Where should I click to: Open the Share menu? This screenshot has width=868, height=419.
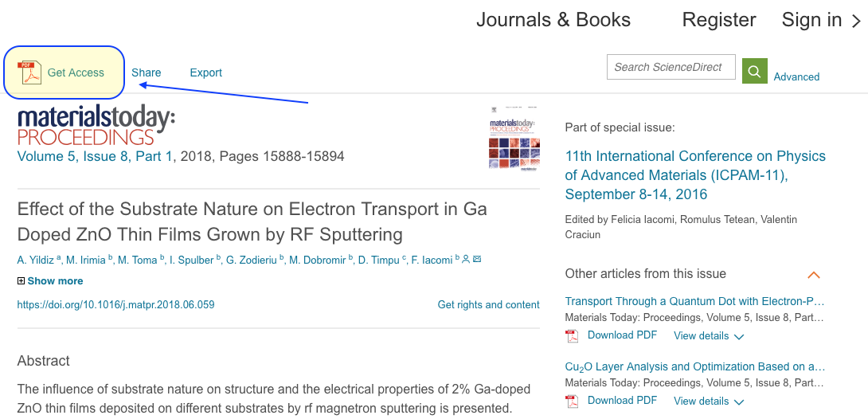click(x=147, y=72)
